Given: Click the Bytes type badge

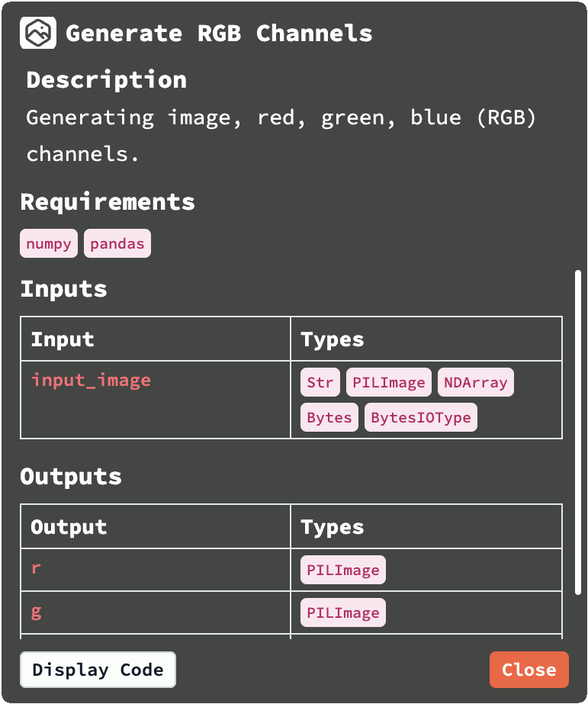Looking at the screenshot, I should point(329,417).
